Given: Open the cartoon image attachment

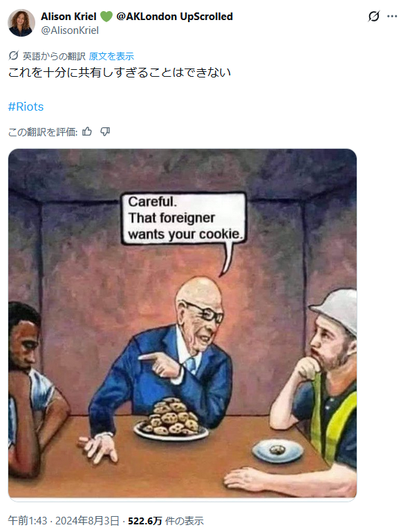Looking at the screenshot, I should click(x=182, y=323).
